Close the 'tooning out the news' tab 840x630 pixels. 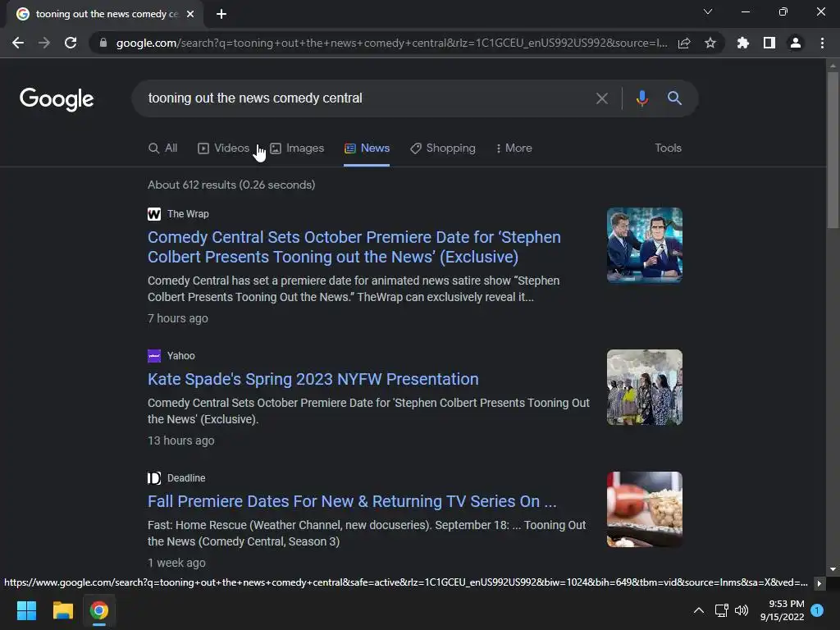pos(190,14)
